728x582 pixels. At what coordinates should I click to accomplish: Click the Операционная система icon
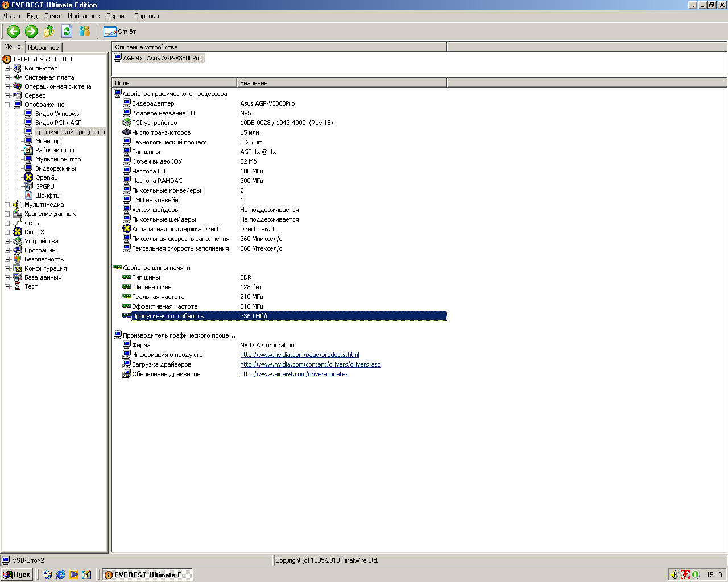pos(18,86)
